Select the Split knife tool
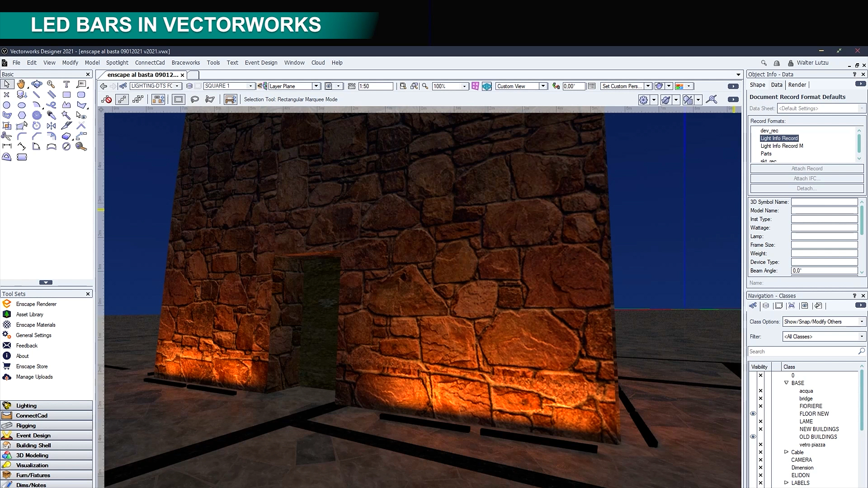This screenshot has width=868, height=488. pyautogui.click(x=66, y=126)
